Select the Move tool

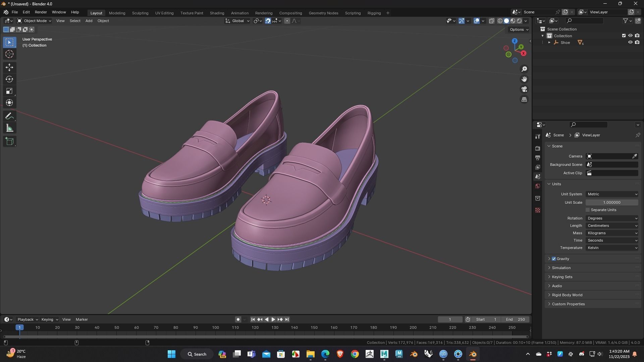pos(9,67)
